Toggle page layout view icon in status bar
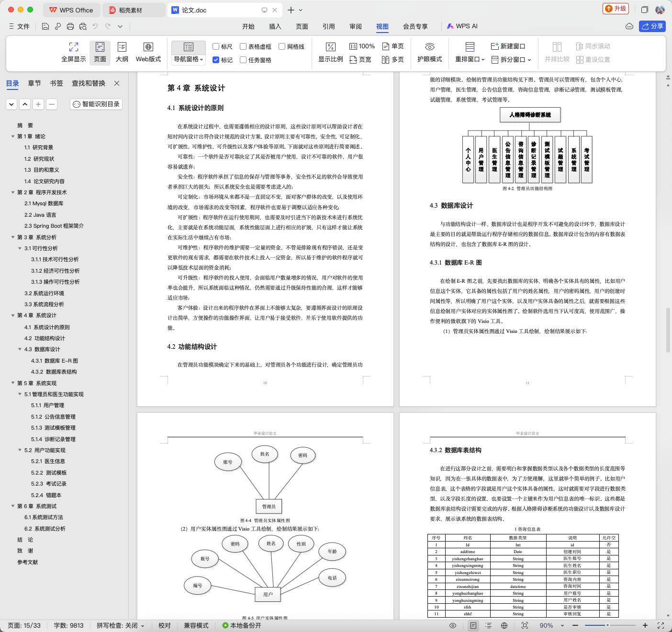The width and height of the screenshot is (672, 632). tap(473, 625)
